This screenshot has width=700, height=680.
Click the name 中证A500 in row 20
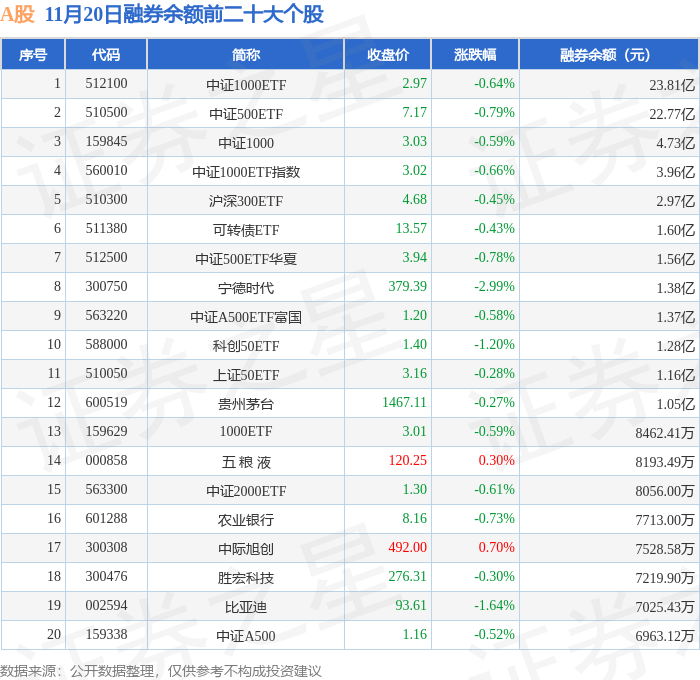(246, 636)
